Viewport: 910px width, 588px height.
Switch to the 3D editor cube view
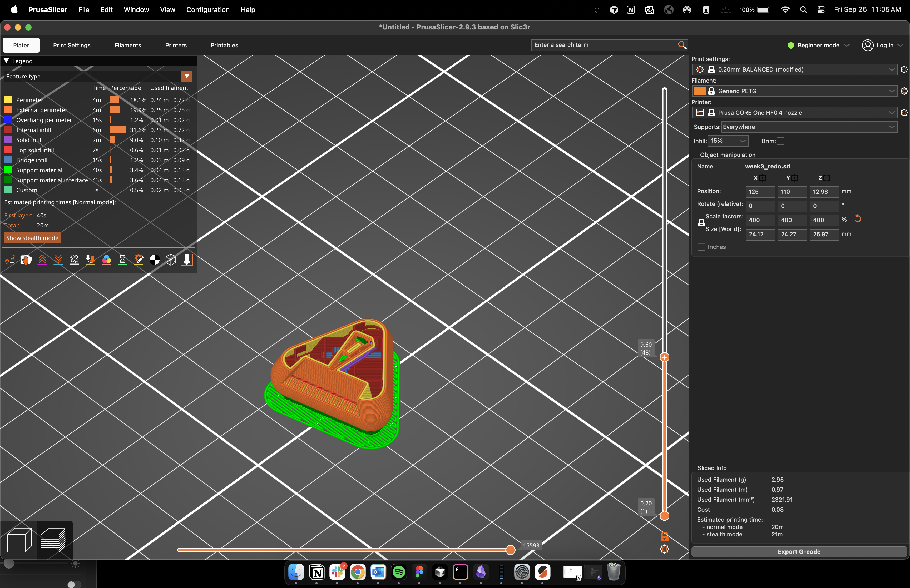click(19, 540)
